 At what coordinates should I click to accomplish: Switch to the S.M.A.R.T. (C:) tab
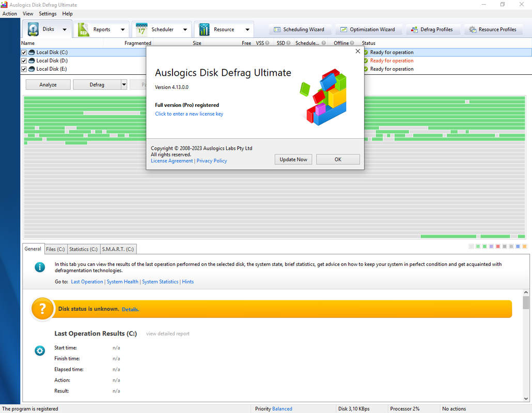pos(118,249)
